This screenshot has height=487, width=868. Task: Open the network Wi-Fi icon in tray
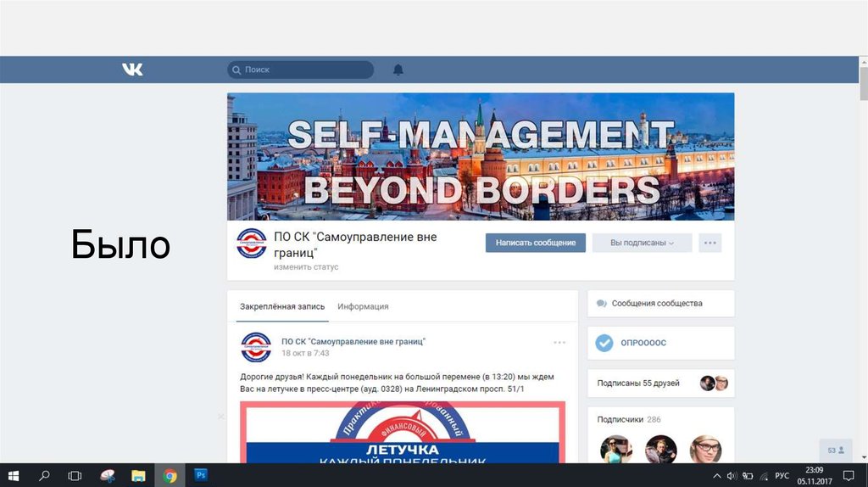point(764,476)
